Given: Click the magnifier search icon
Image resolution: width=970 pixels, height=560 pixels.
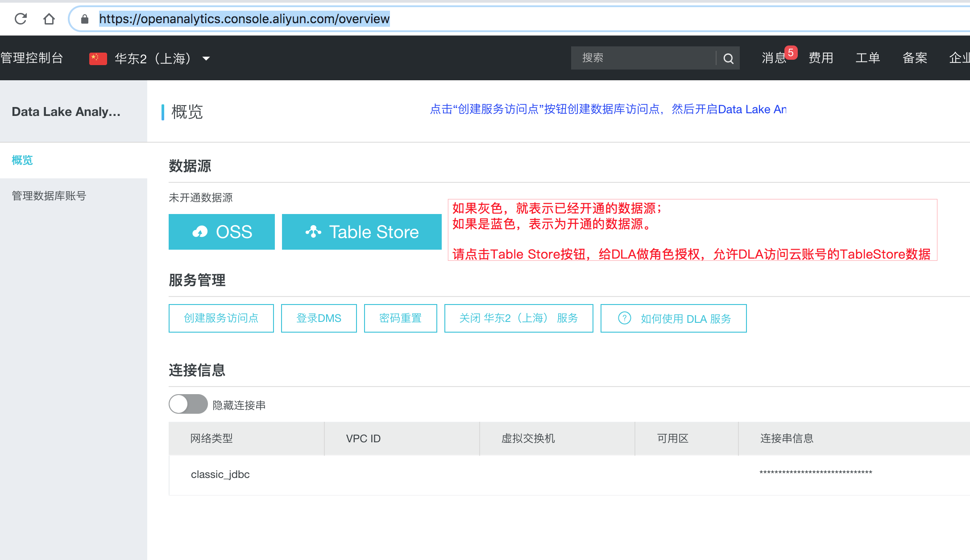Looking at the screenshot, I should pos(728,58).
